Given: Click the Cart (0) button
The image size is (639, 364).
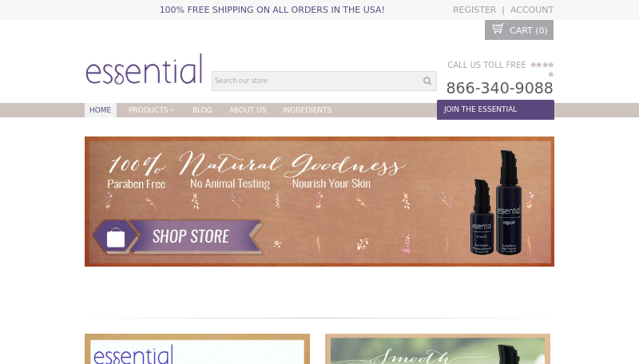Looking at the screenshot, I should coord(518,30).
